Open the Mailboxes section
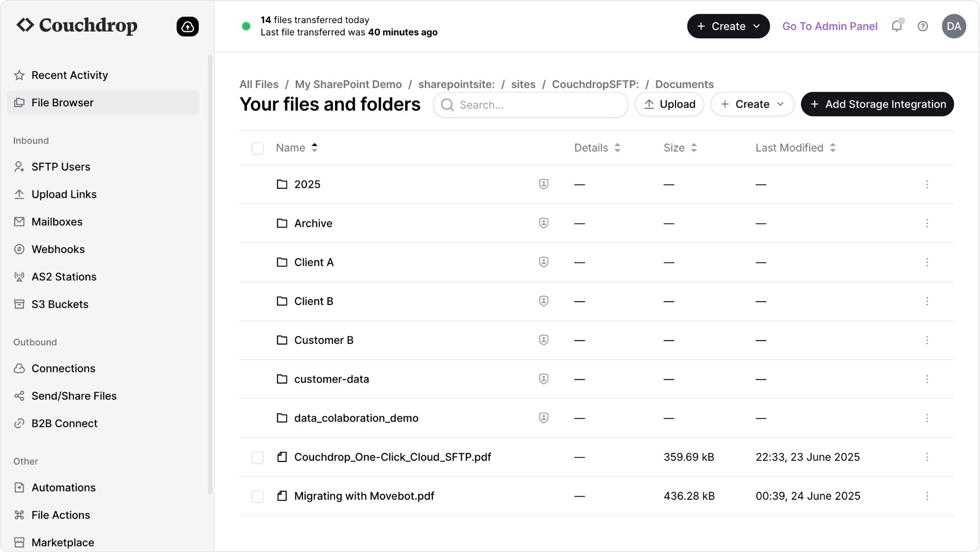 pos(57,221)
